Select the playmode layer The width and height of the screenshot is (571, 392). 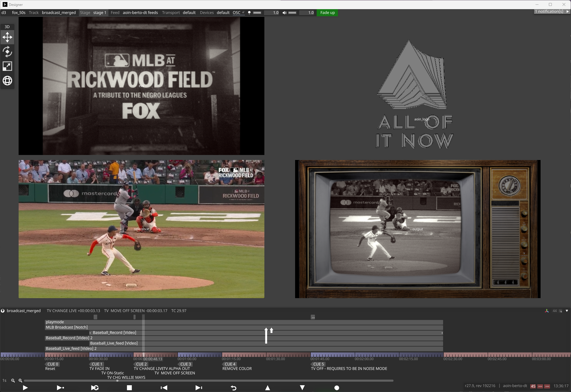pos(244,322)
